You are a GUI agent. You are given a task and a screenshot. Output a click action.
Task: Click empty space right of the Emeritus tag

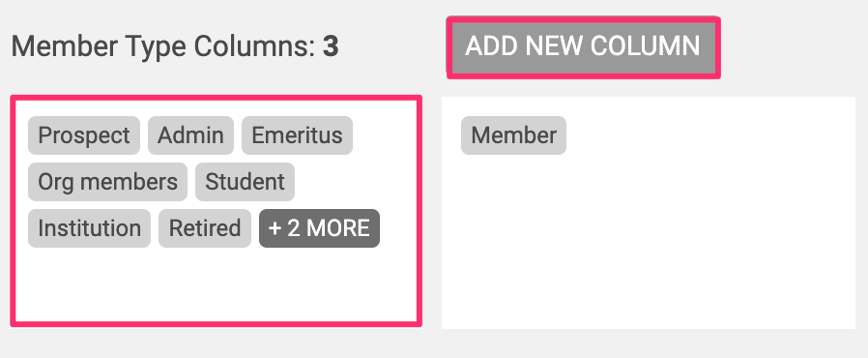point(384,135)
